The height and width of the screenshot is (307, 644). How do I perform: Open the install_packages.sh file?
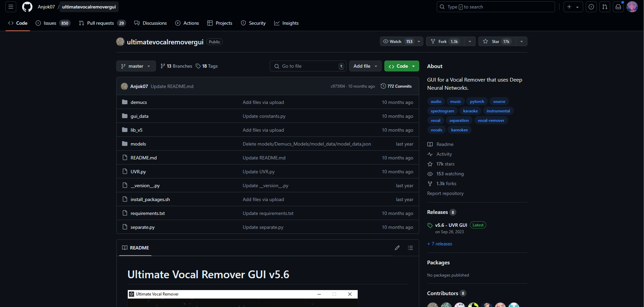150,199
